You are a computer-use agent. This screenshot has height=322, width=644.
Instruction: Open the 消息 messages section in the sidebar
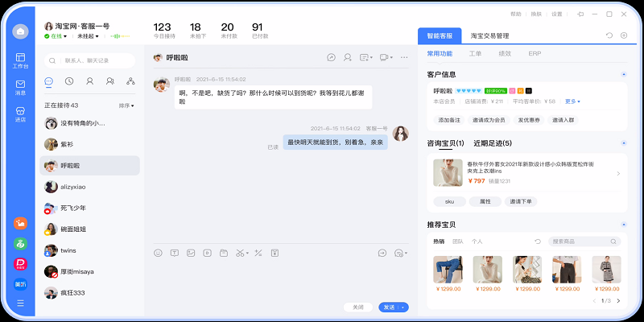(20, 87)
